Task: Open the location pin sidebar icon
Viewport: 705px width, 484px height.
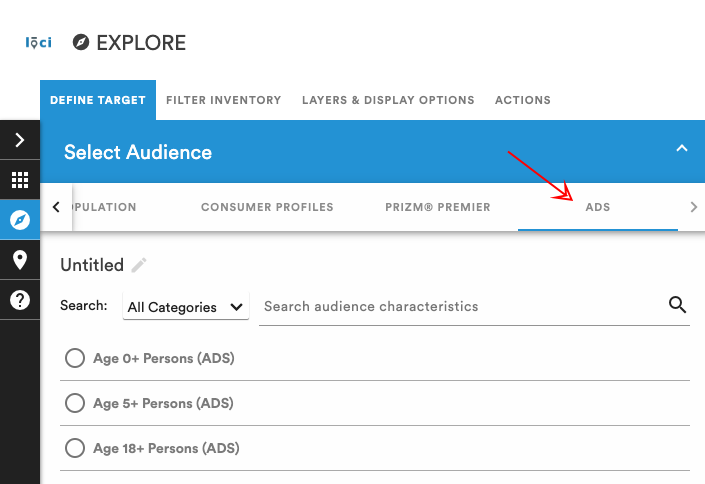Action: tap(20, 260)
